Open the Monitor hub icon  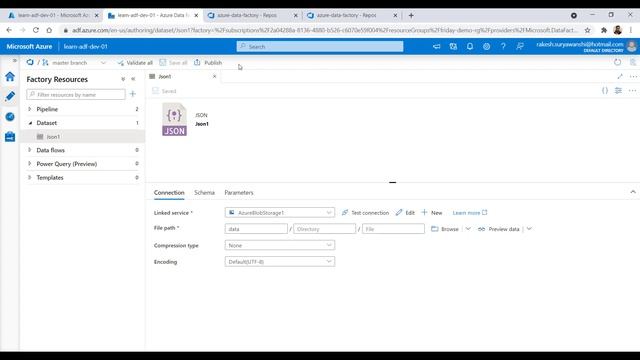[10, 117]
